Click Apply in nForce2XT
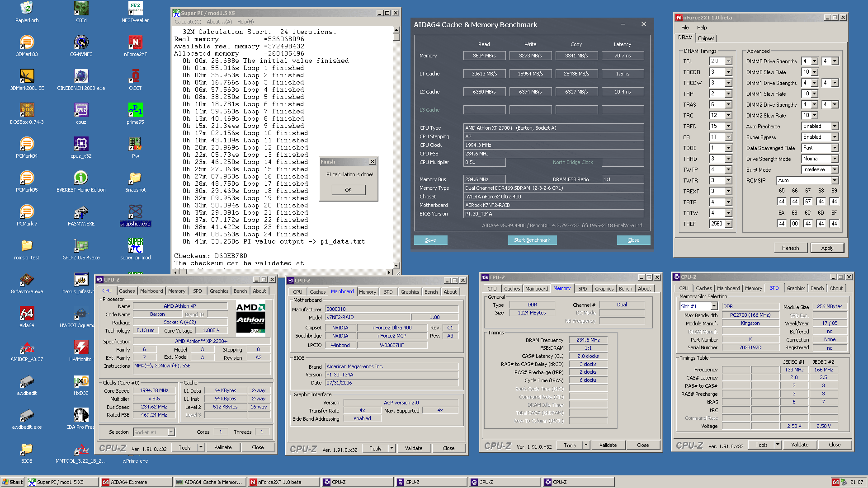The height and width of the screenshot is (488, 868). (x=827, y=248)
